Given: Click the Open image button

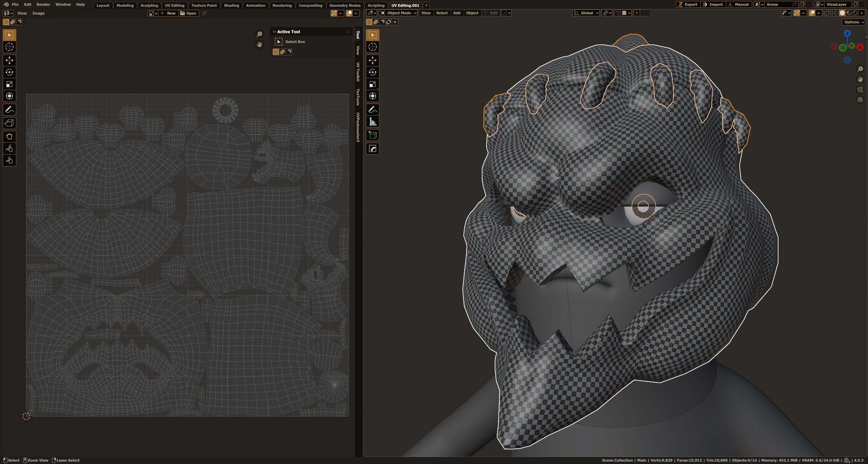Looking at the screenshot, I should (x=189, y=13).
